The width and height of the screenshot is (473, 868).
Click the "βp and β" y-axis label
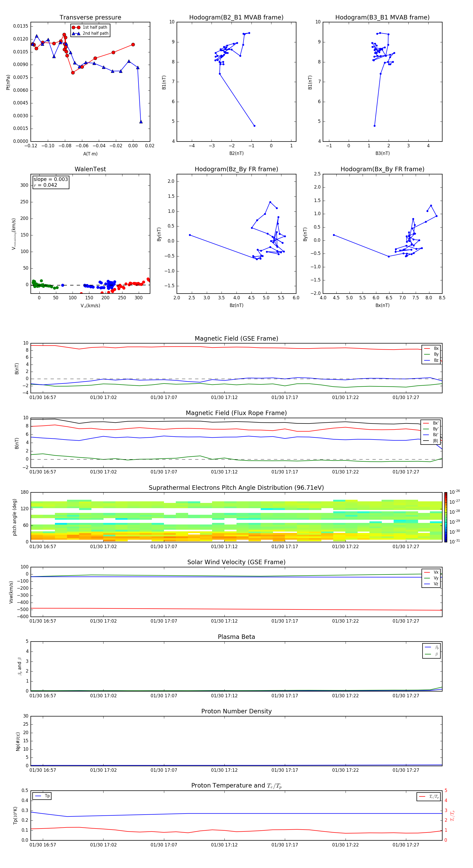(19, 667)
